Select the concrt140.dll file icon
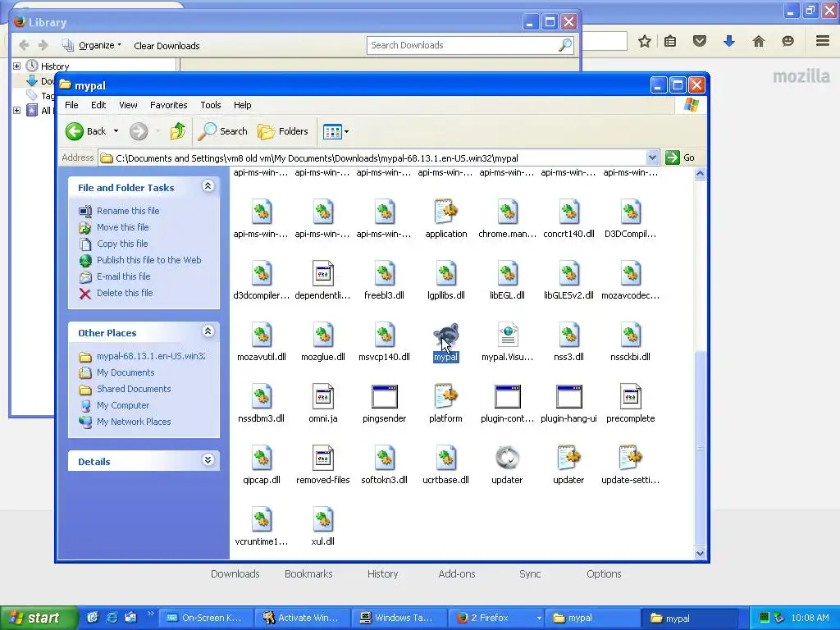 pyautogui.click(x=569, y=212)
